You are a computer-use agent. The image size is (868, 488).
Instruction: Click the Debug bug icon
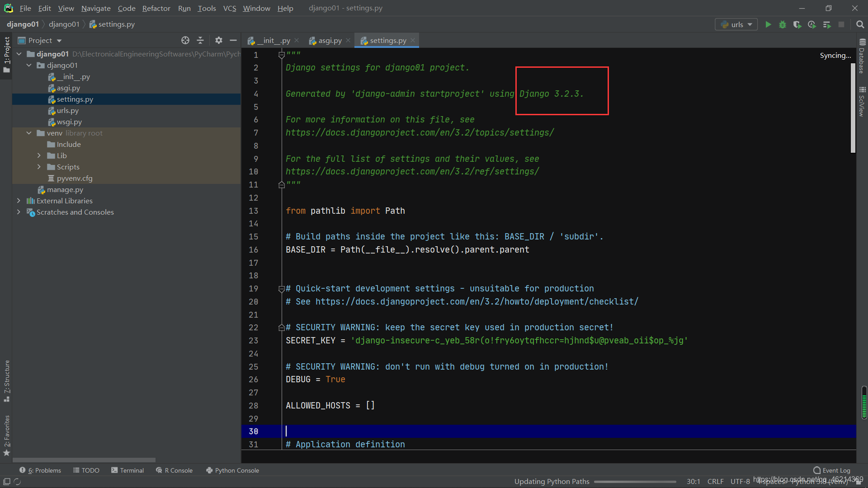[783, 24]
